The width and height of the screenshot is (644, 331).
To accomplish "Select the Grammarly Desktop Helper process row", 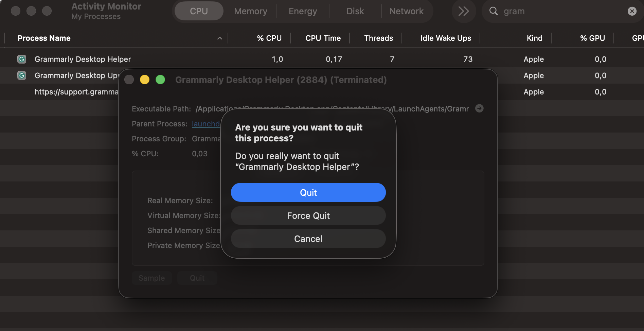I will (322, 59).
